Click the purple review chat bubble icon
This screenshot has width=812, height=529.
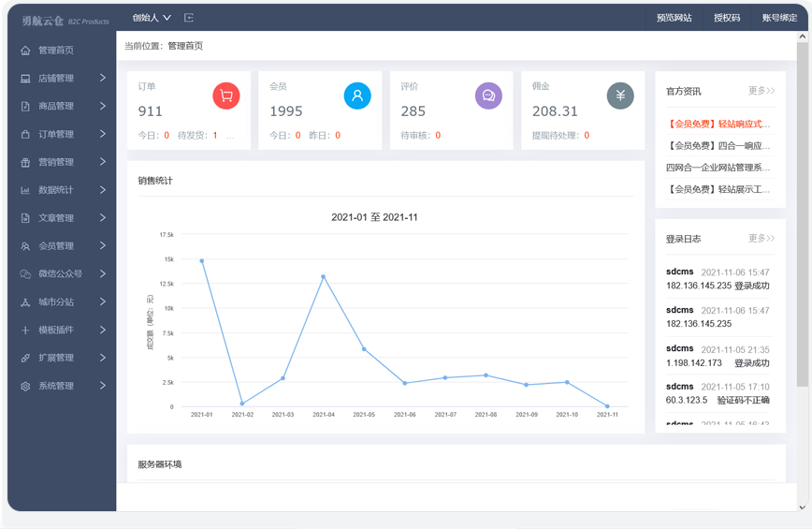pos(488,96)
